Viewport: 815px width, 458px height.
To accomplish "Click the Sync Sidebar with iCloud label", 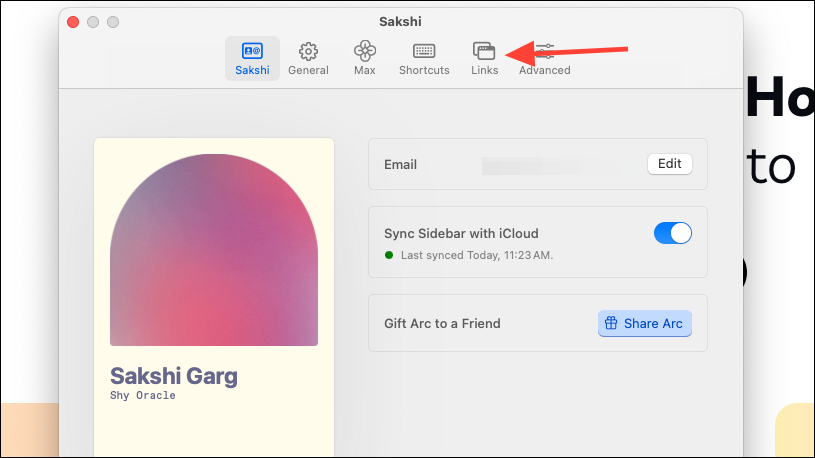I will [461, 233].
